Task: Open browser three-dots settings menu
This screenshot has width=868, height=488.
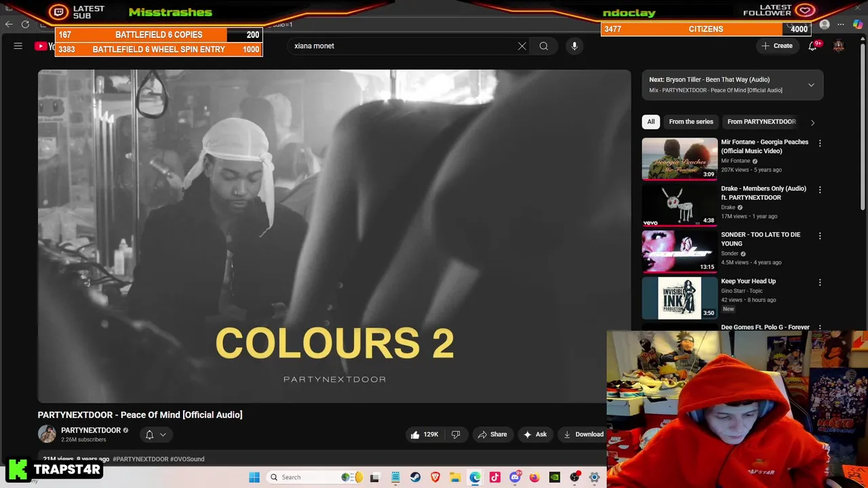Action: pyautogui.click(x=841, y=25)
